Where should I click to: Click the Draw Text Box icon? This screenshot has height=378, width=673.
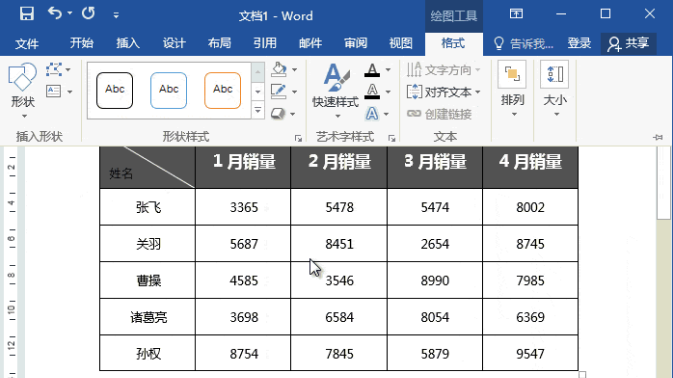54,91
